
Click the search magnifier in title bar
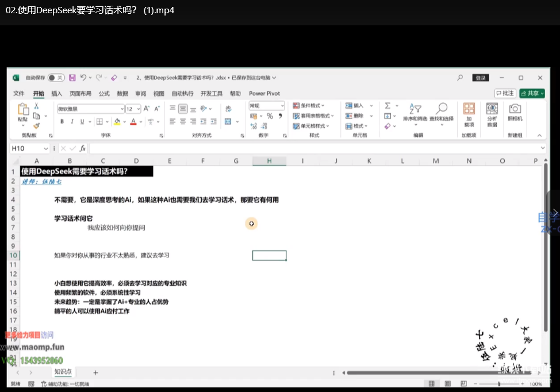(x=460, y=78)
